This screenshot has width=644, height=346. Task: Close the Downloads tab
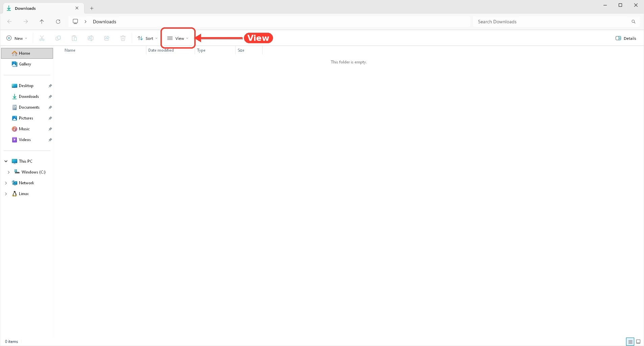pyautogui.click(x=77, y=8)
